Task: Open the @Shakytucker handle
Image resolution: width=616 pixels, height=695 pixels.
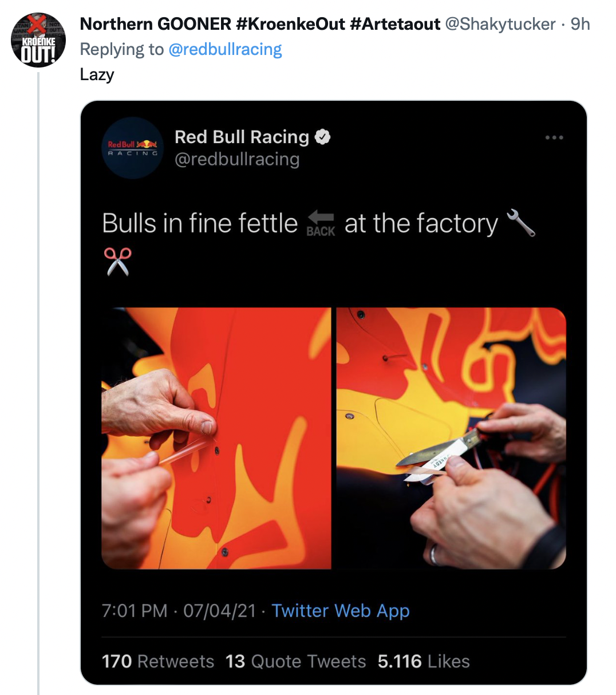Action: point(500,24)
